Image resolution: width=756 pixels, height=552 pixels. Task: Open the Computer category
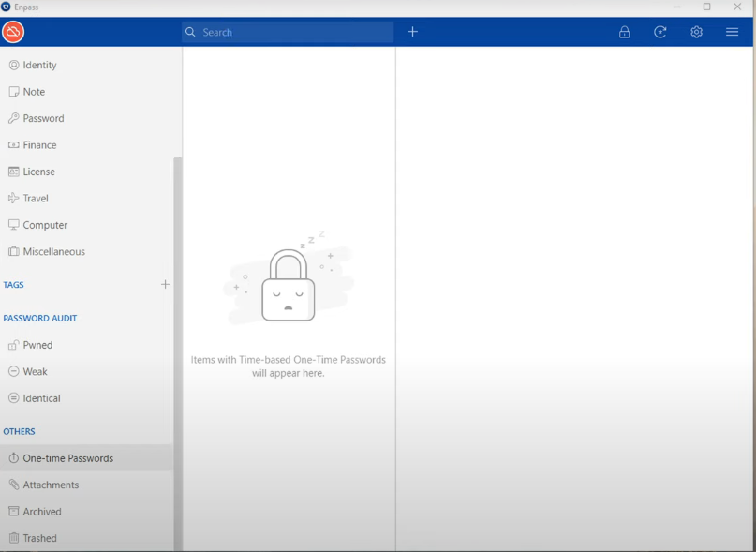[x=45, y=225]
